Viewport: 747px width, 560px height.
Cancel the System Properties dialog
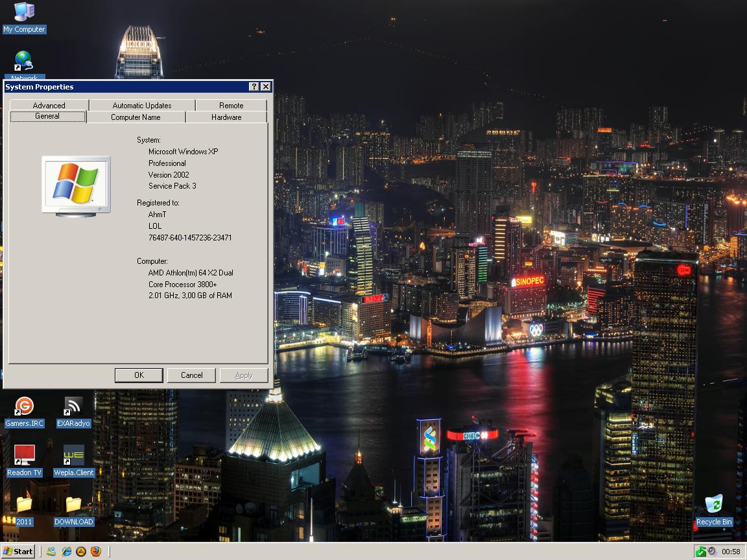click(x=191, y=375)
